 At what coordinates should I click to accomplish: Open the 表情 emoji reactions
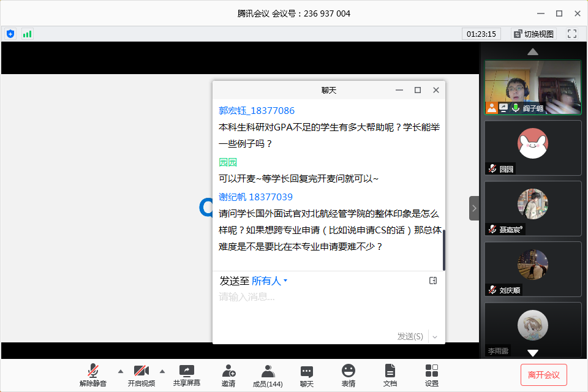point(349,374)
